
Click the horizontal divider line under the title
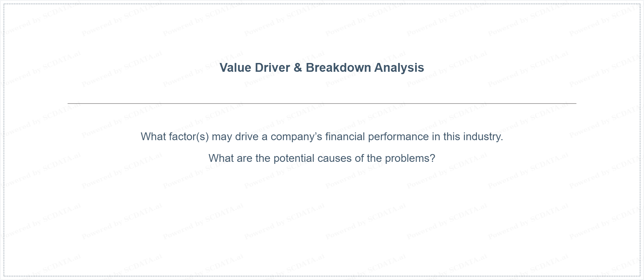(322, 103)
